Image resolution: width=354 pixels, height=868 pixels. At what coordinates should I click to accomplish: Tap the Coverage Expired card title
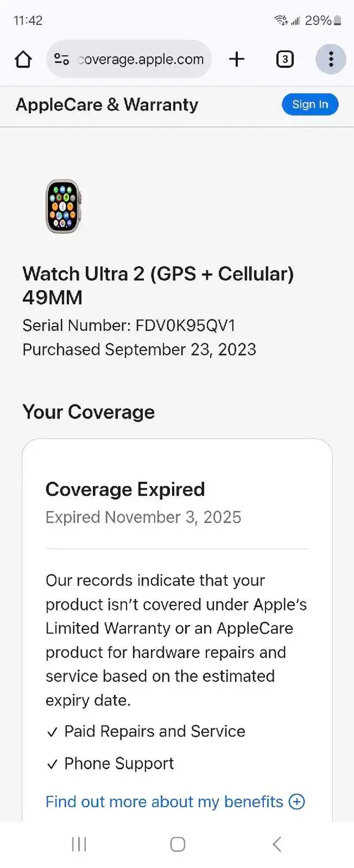(125, 490)
